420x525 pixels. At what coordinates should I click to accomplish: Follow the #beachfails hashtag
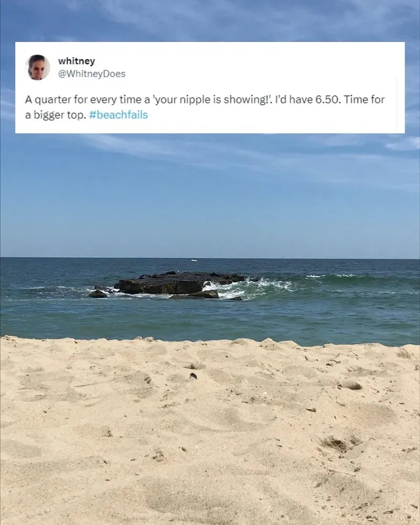point(119,115)
